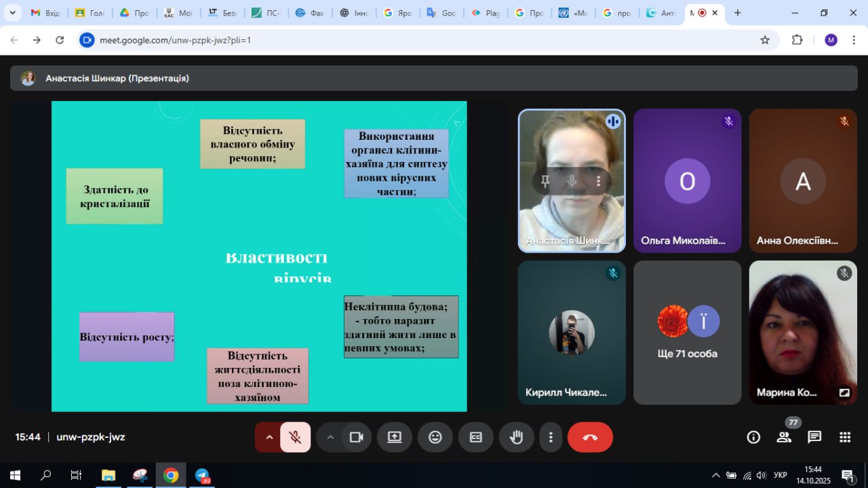Open the chat panel icon
The width and height of the screenshot is (868, 488).
(x=814, y=437)
